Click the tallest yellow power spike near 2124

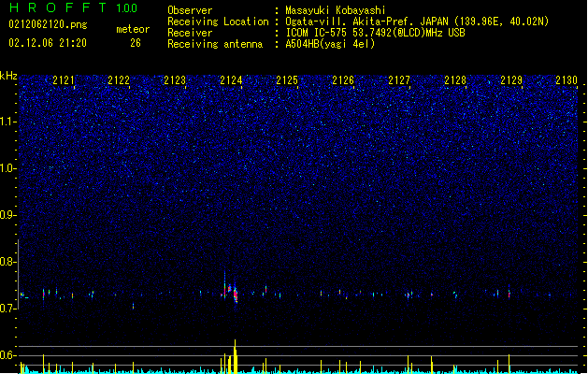click(236, 356)
